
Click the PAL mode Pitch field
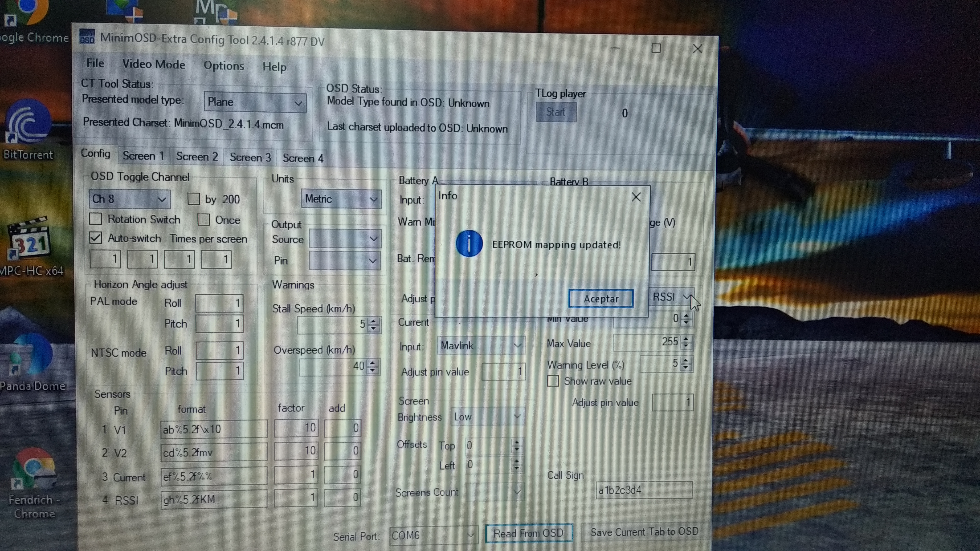pos(220,324)
